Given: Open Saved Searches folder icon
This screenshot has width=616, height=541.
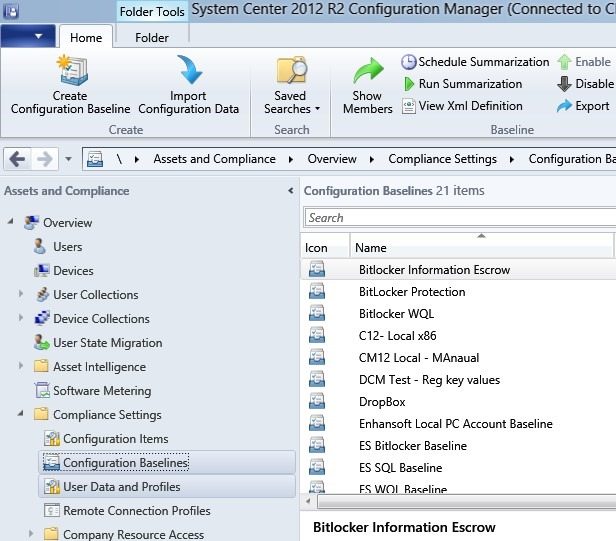Looking at the screenshot, I should [291, 70].
